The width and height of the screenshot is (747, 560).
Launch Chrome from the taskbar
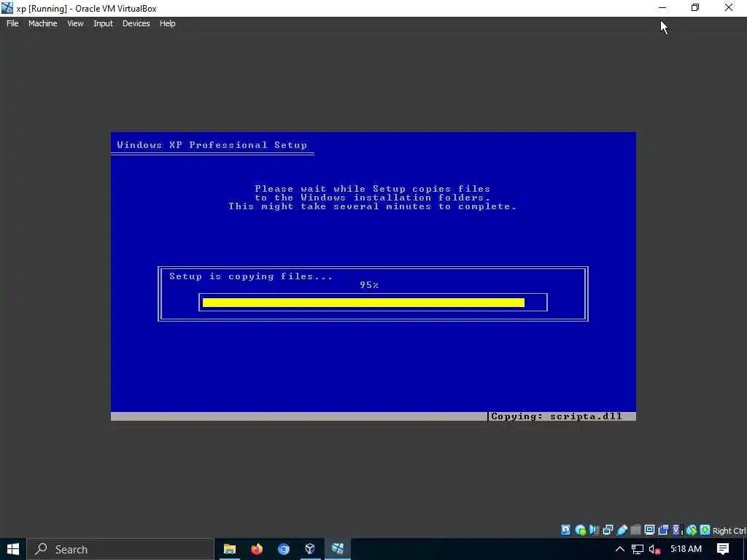(x=284, y=549)
